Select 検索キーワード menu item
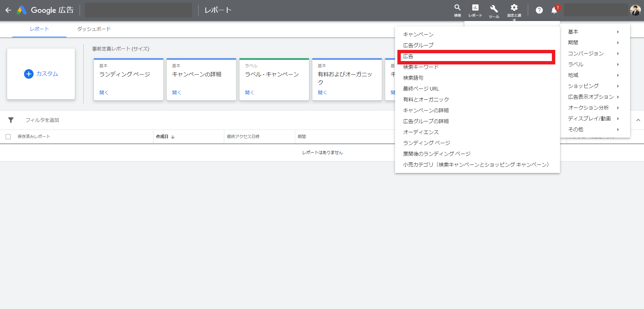 tap(477, 67)
